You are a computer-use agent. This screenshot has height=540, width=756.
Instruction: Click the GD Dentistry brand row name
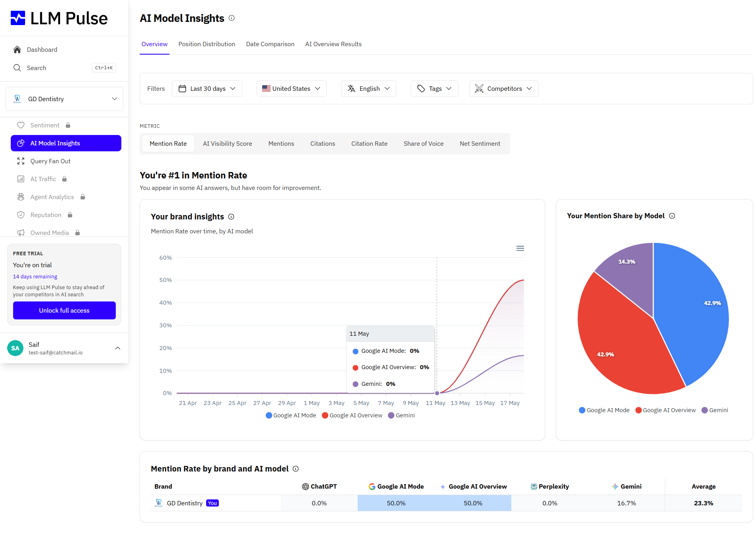pos(185,503)
